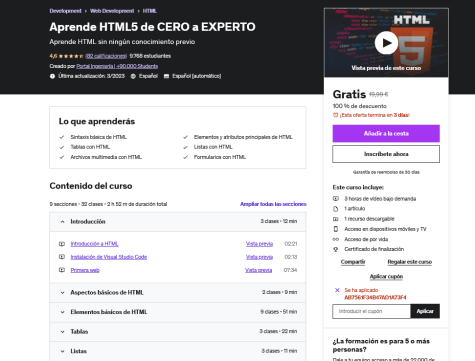475x361 pixels.
Task: Click the last-update info icon
Action: click(x=52, y=76)
